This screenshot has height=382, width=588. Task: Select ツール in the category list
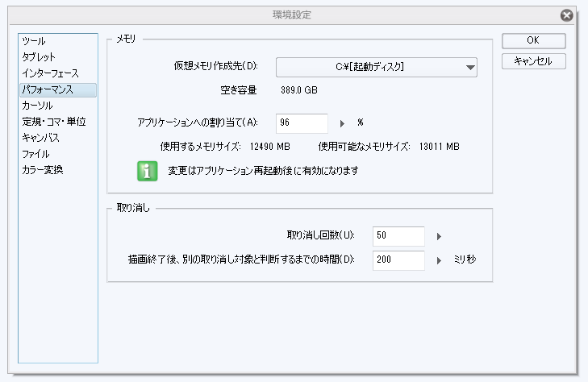34,41
